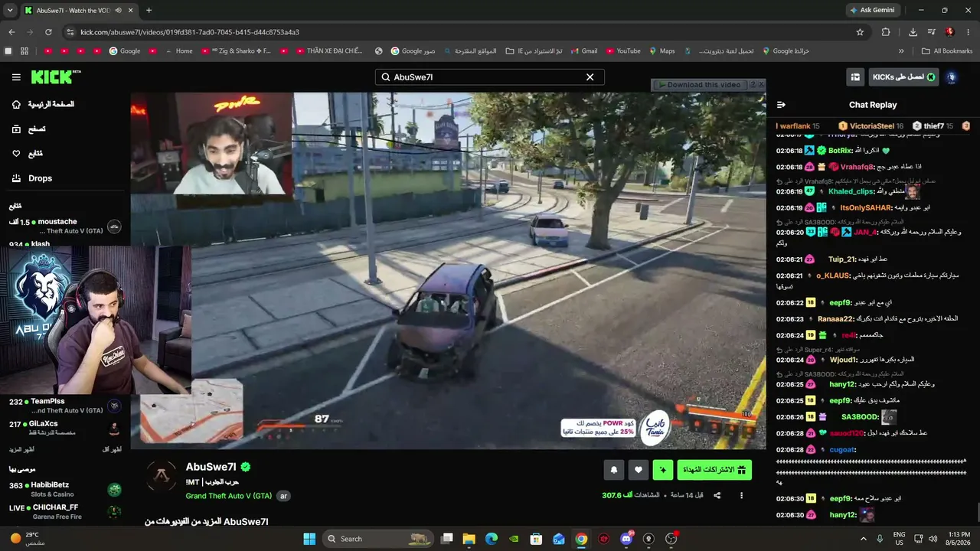Click the gifted subscriptions button
The width and height of the screenshot is (980, 551).
pos(714,471)
